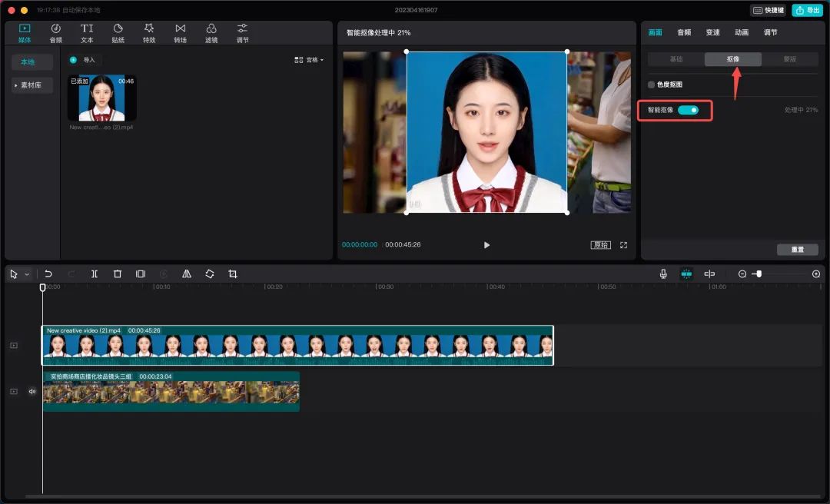Split the clip at playhead

pyautogui.click(x=95, y=274)
